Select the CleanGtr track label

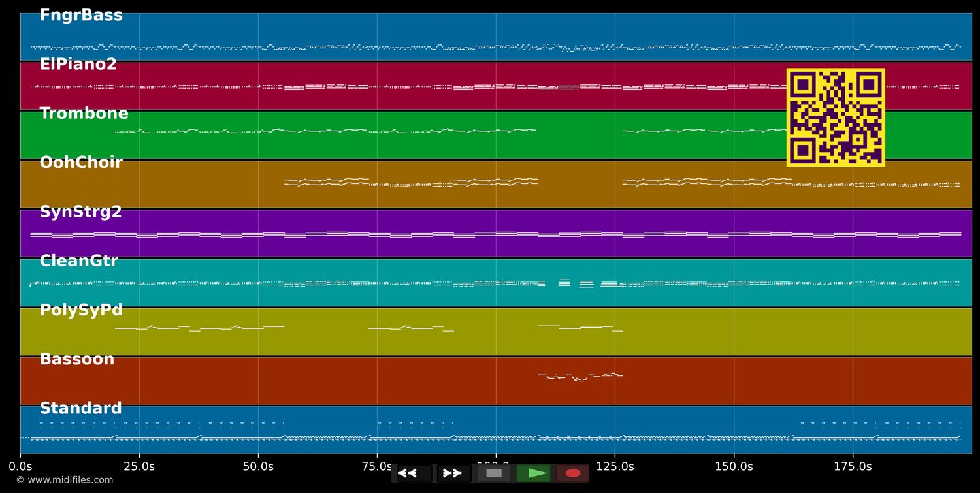coord(78,261)
